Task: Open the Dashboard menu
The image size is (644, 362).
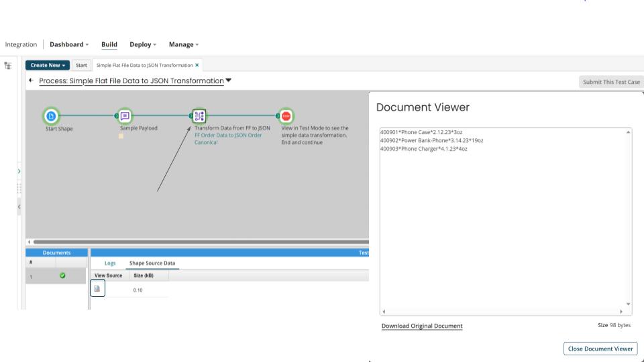Action: [70, 45]
